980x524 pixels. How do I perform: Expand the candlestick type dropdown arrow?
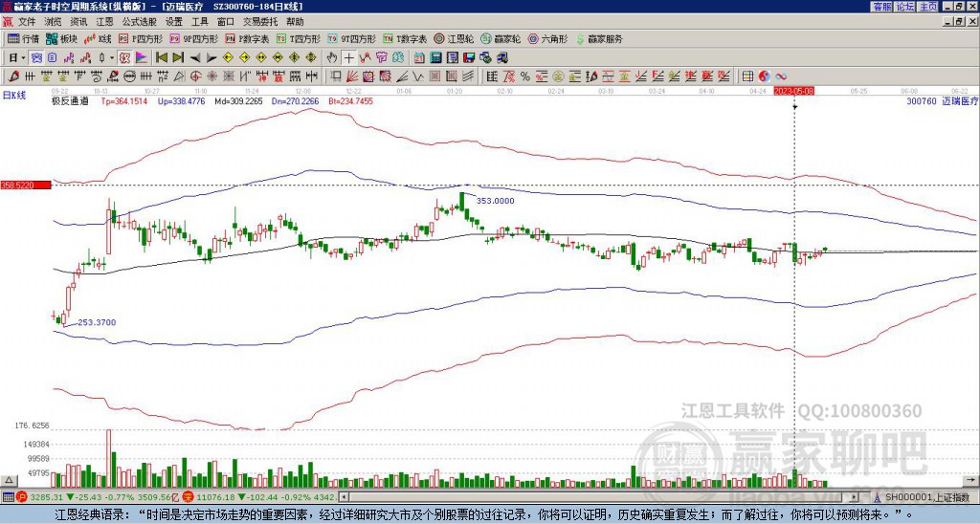tap(112, 58)
